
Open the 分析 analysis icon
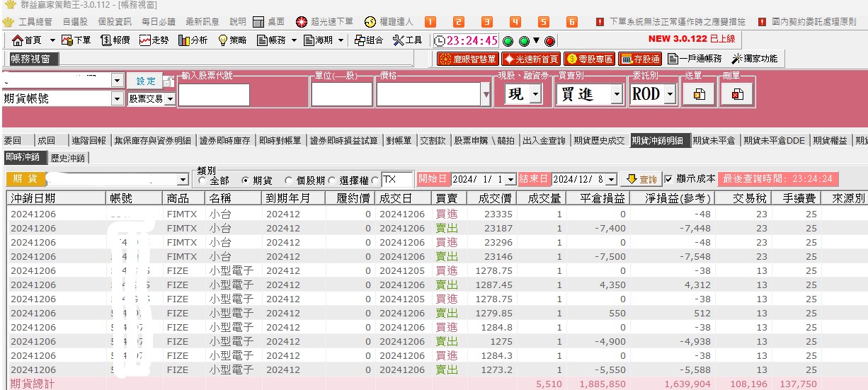193,40
